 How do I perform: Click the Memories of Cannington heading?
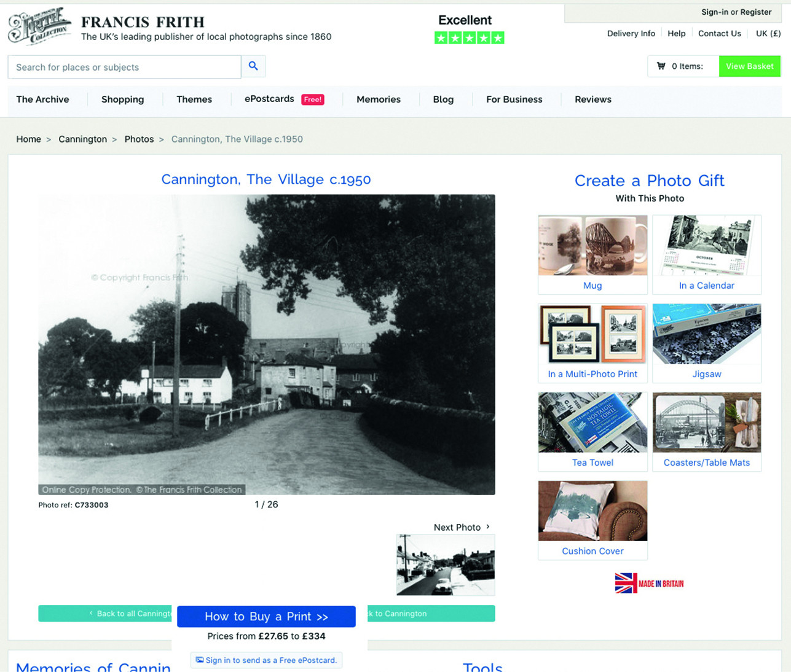[x=93, y=666]
